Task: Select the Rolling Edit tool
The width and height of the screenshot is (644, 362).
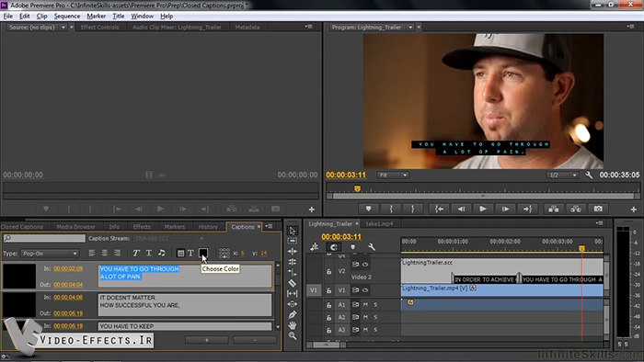Action: 292,262
